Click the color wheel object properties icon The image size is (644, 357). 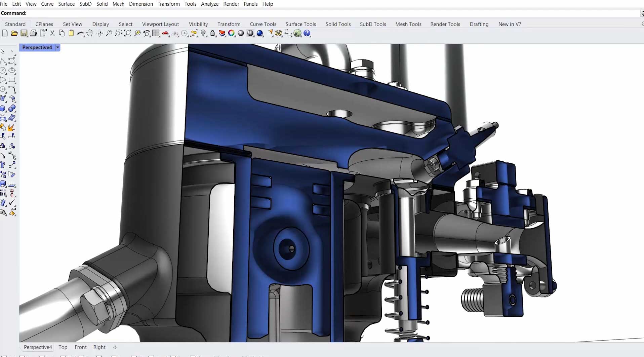[x=231, y=33]
